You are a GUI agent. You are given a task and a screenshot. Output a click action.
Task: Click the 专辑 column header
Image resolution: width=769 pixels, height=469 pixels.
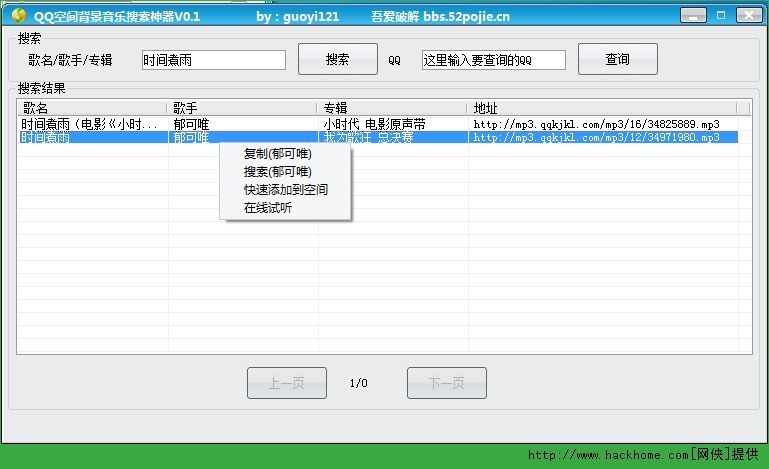[x=392, y=107]
